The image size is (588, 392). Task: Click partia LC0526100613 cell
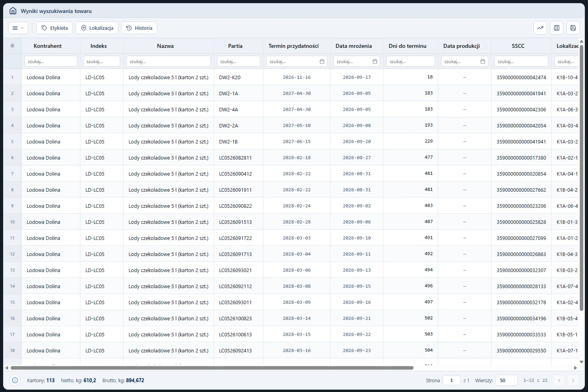[x=238, y=334]
